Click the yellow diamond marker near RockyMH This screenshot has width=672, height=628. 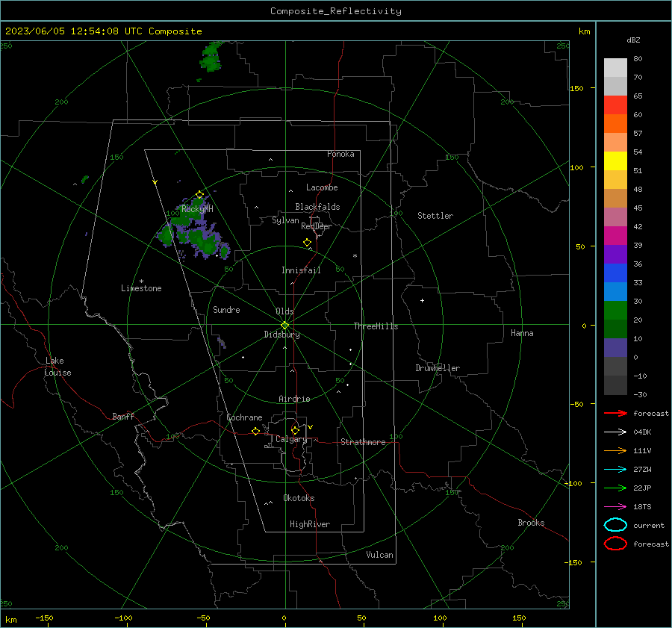pyautogui.click(x=199, y=195)
